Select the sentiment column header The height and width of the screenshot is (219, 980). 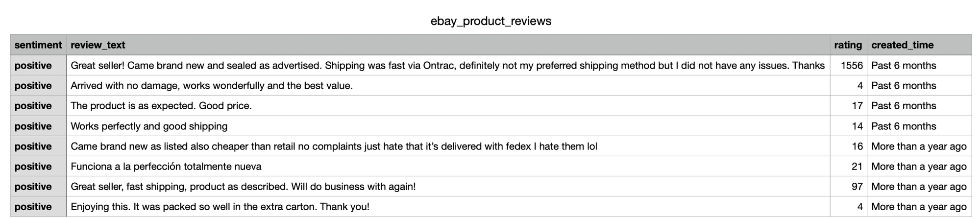click(x=38, y=45)
